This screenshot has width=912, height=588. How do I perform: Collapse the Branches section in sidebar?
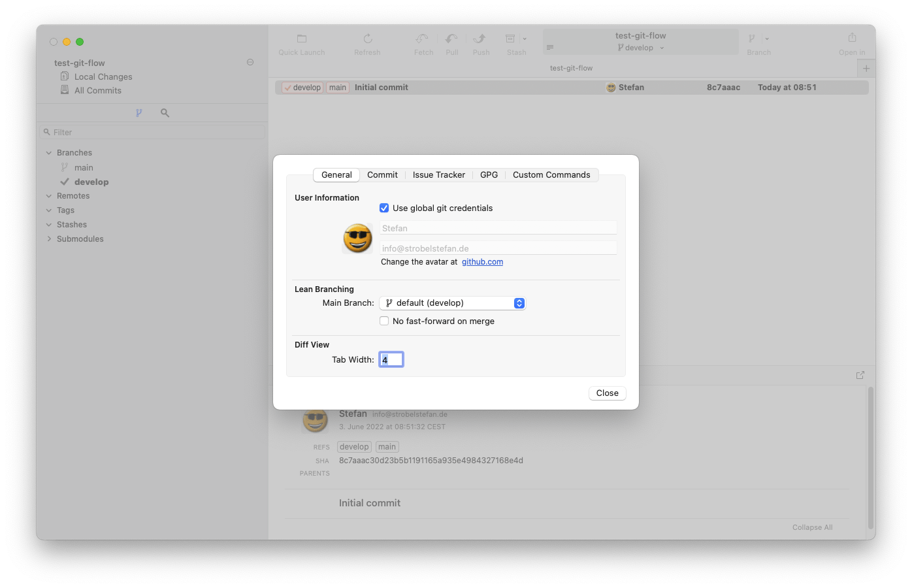48,152
